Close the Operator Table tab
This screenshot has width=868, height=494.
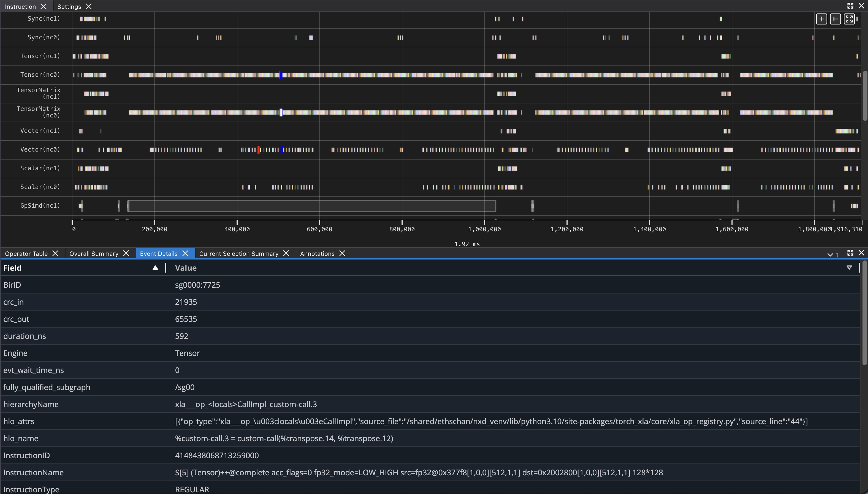click(55, 253)
